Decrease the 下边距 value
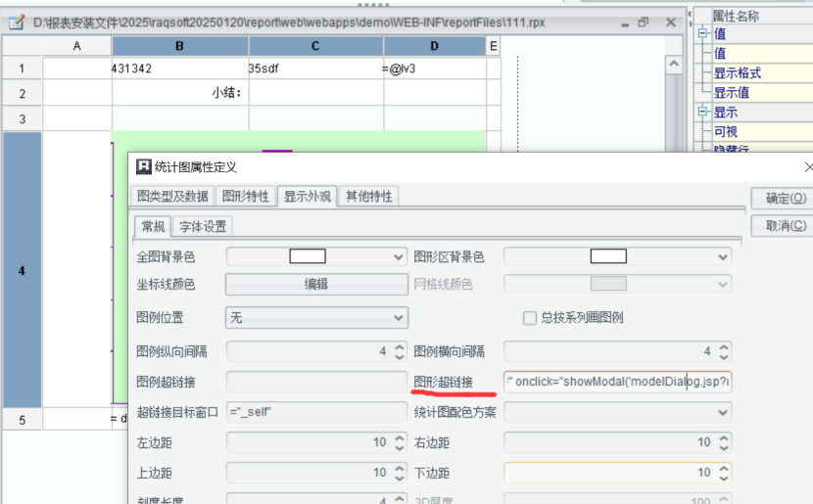Viewport: 813px width, 504px height. click(724, 478)
